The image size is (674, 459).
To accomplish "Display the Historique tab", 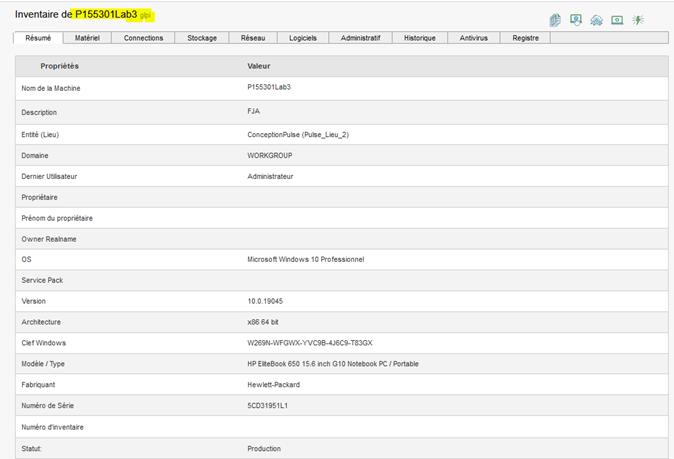I will pos(420,38).
